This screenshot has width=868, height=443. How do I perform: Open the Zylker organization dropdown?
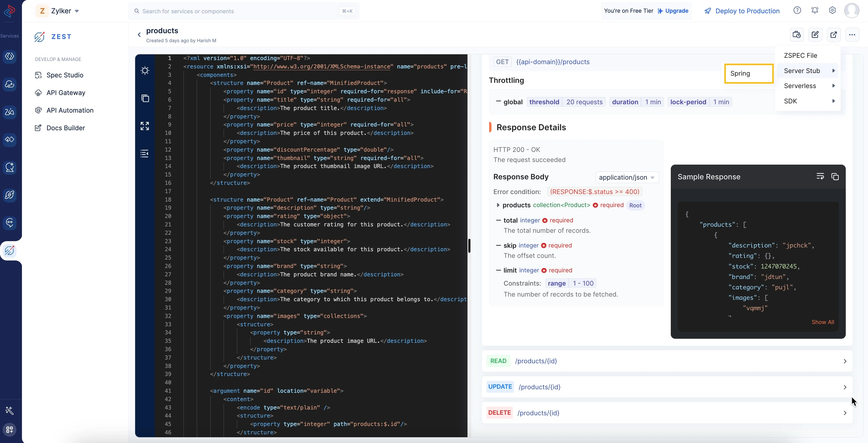click(58, 11)
